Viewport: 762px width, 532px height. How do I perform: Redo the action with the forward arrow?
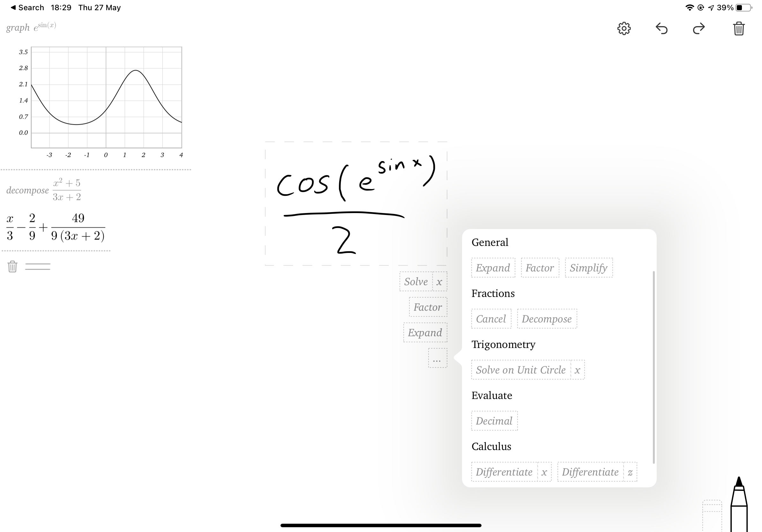click(698, 28)
